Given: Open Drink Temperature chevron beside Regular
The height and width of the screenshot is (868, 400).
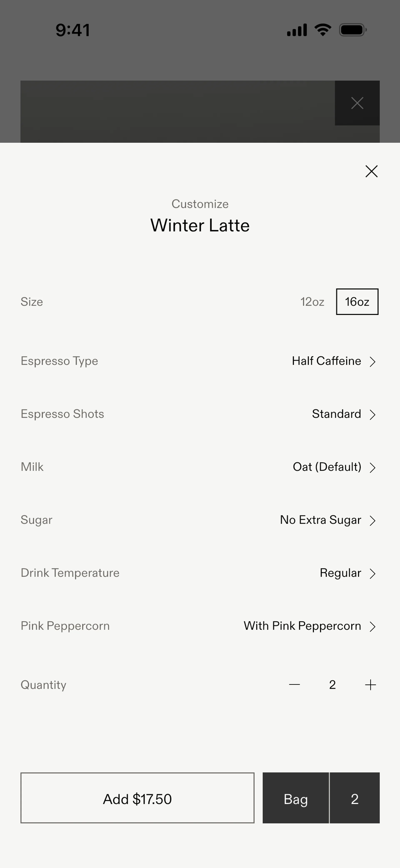Looking at the screenshot, I should point(372,573).
